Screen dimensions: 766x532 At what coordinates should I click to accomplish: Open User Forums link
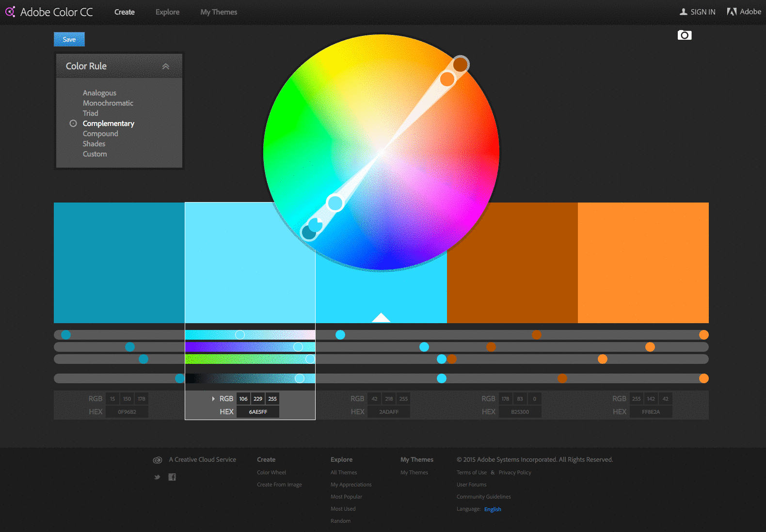point(471,485)
